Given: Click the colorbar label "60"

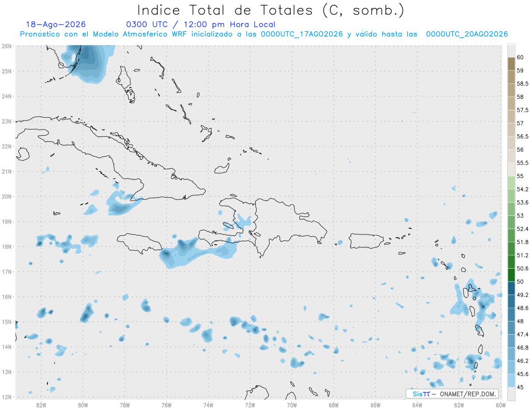Looking at the screenshot, I should coord(520,57).
